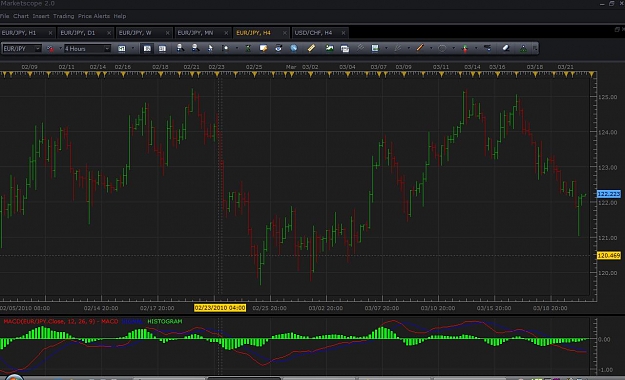This screenshot has height=380, width=625.
Task: Close the EUR/JPY, D1 tab
Action: (x=109, y=33)
